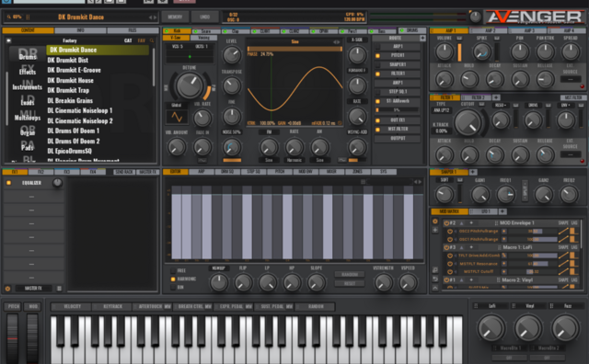The width and height of the screenshot is (589, 364).
Task: Click the oscillator DETUNE knob
Action: (x=190, y=85)
